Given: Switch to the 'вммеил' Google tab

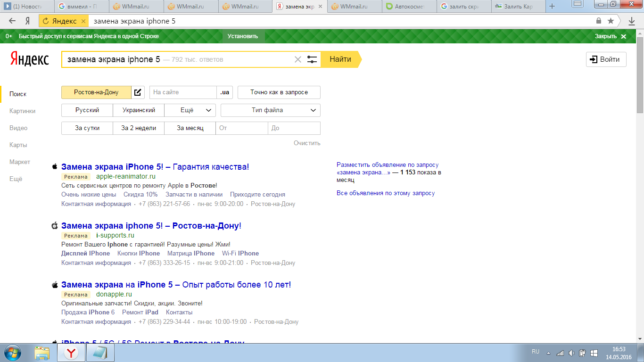Looking at the screenshot, I should [82, 7].
